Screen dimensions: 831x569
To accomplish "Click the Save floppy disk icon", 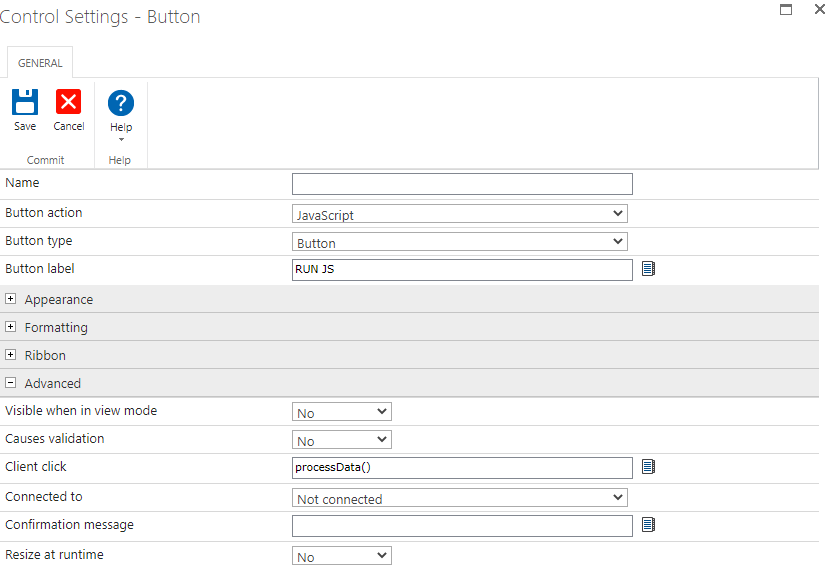I will point(25,103).
